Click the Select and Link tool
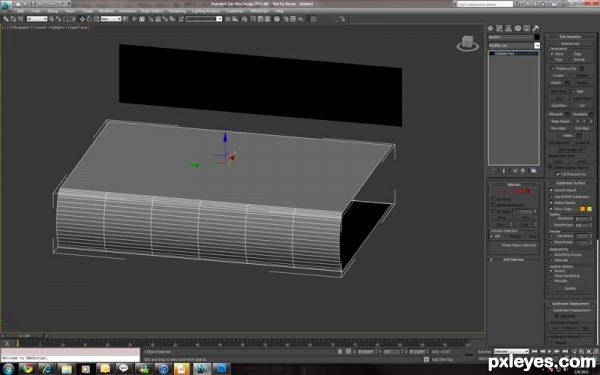The height and width of the screenshot is (375, 600). click(6, 19)
